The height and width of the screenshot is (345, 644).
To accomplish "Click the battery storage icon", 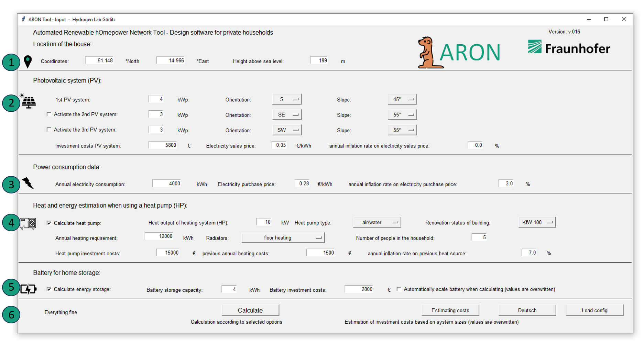I will [x=28, y=289].
